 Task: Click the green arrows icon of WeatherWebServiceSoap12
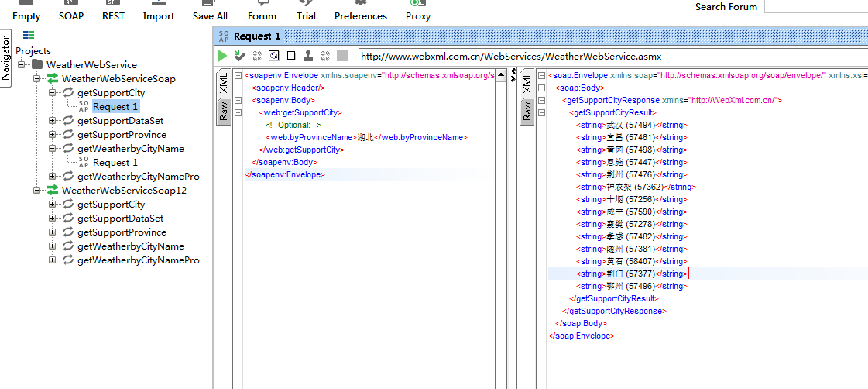click(53, 190)
